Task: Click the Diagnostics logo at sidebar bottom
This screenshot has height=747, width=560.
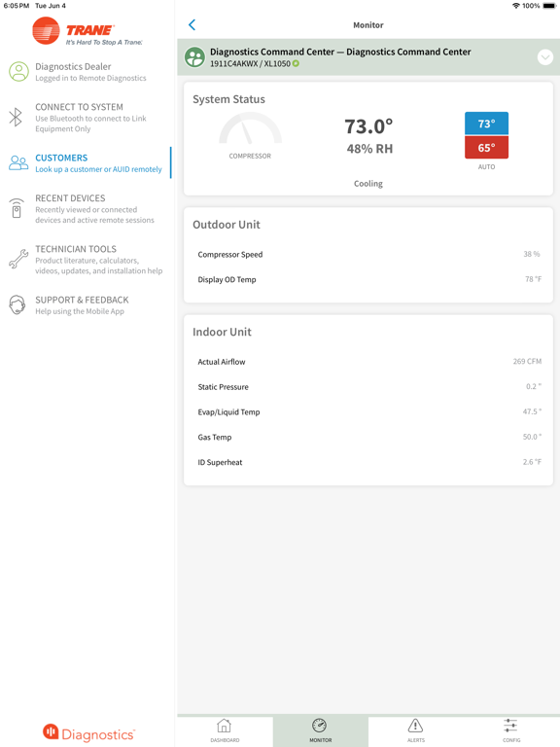Action: pyautogui.click(x=89, y=733)
